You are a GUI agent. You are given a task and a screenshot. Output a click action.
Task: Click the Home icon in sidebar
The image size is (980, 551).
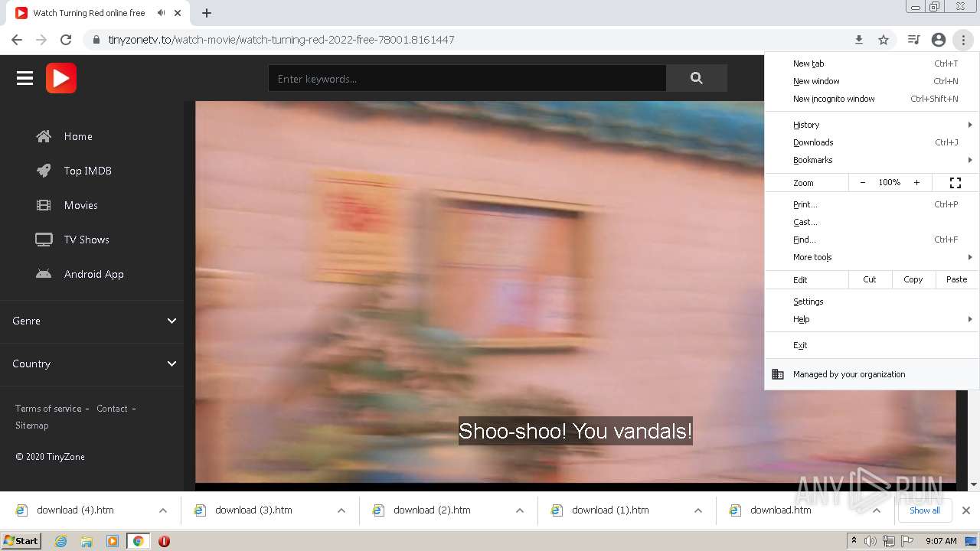point(44,136)
